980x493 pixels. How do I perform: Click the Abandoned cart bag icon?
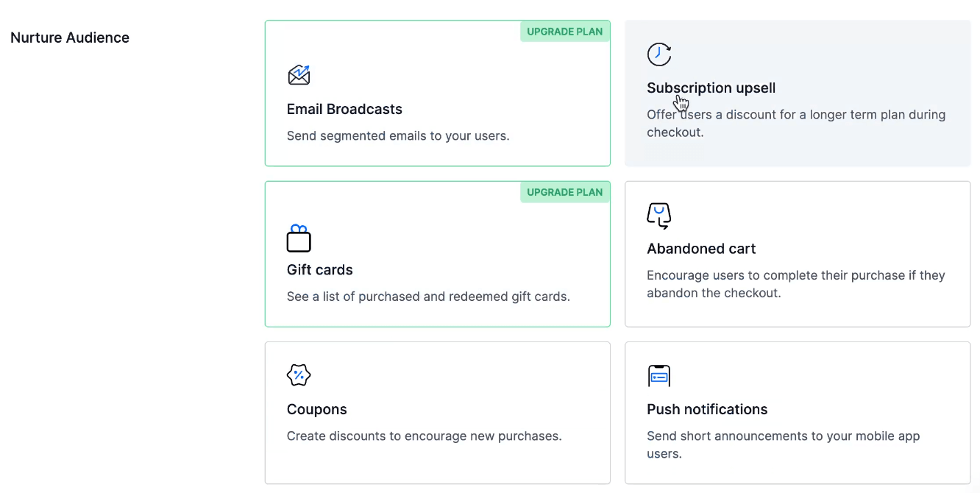[659, 216]
